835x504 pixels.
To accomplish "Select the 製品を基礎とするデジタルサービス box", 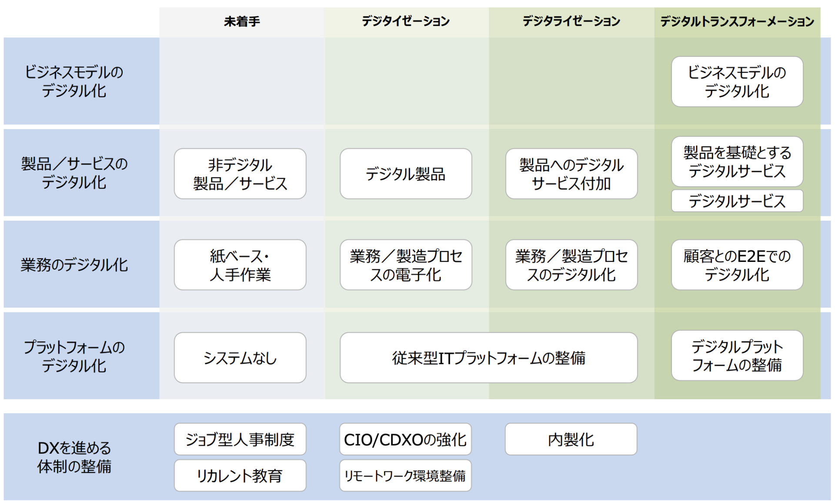I will coord(737,161).
